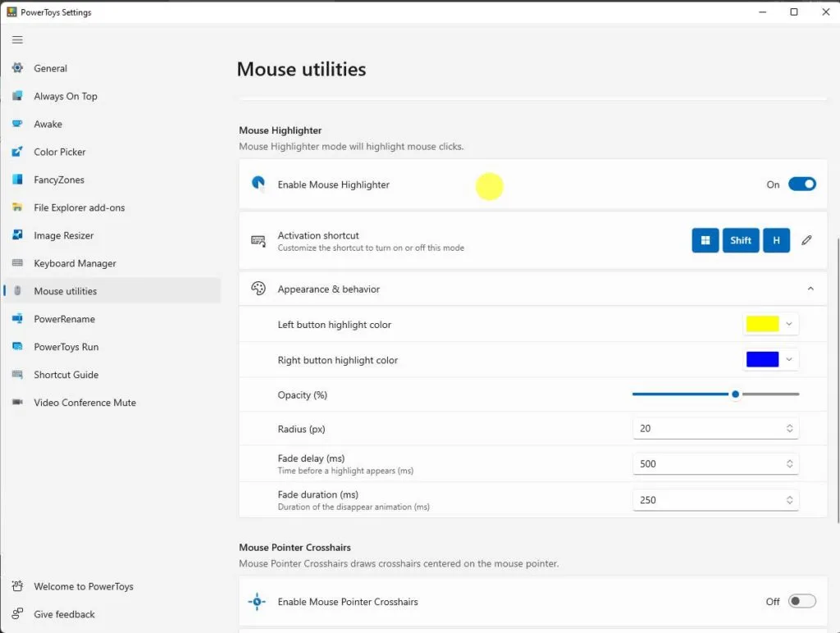Turn off the Enable Mouse Highlighter toggle
This screenshot has width=840, height=633.
[802, 184]
